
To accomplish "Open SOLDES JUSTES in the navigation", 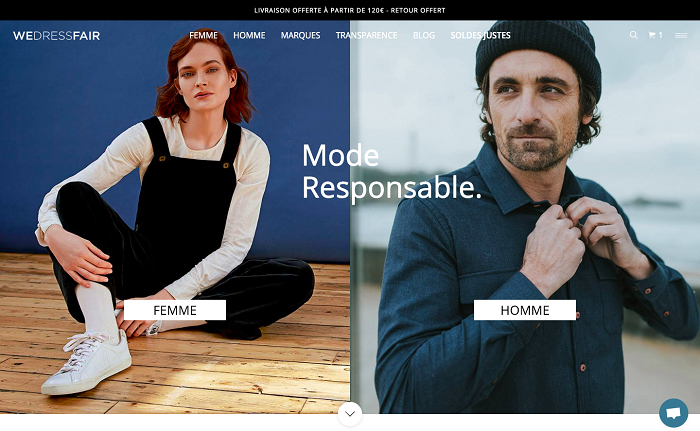I will click(x=480, y=35).
